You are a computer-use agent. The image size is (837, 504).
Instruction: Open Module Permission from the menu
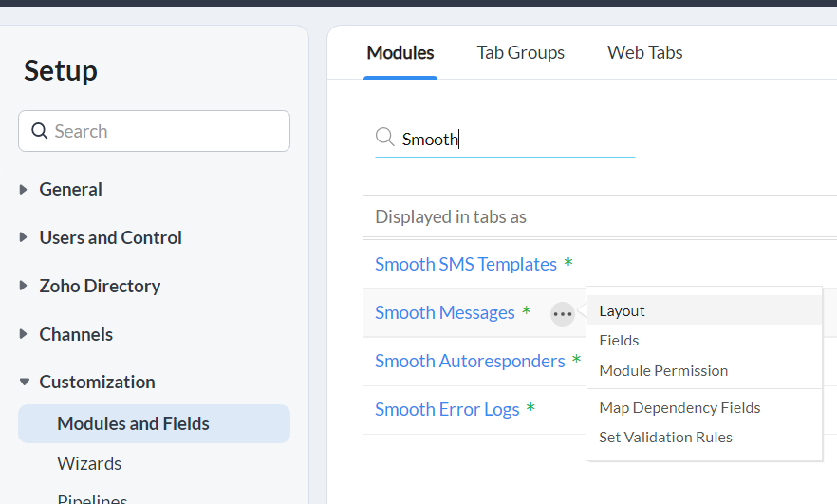pyautogui.click(x=663, y=370)
